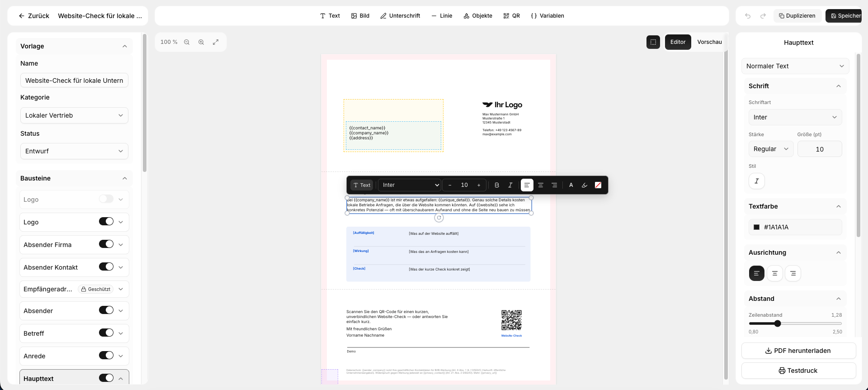Open highlight color in floating toolbar

click(x=585, y=185)
